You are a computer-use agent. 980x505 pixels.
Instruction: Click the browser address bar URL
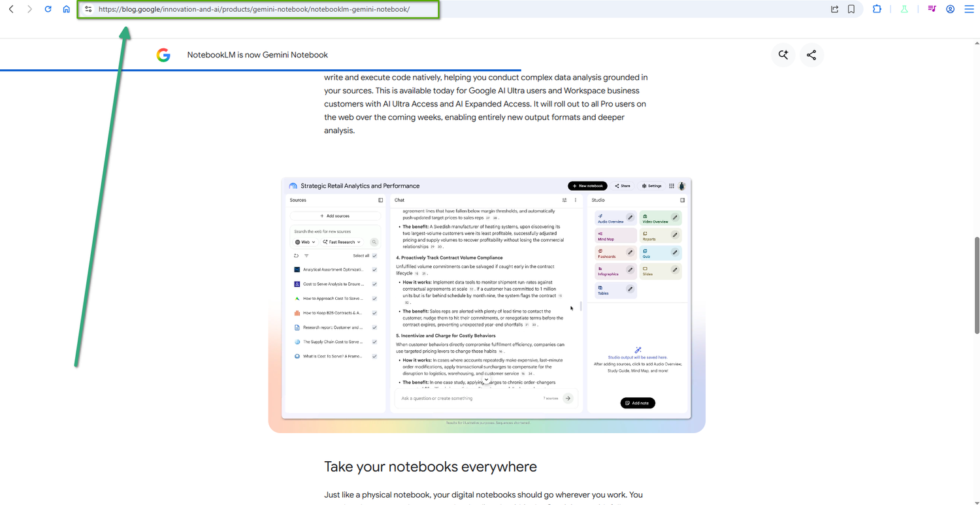tap(254, 9)
